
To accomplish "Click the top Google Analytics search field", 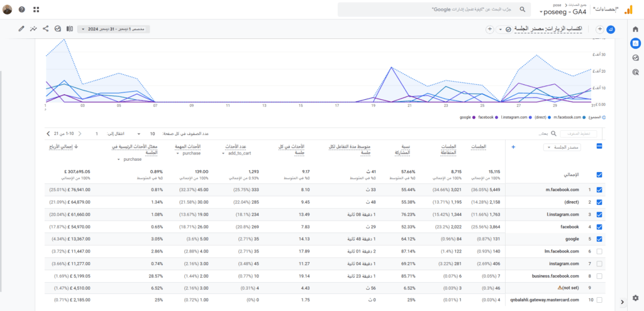I will tap(433, 9).
